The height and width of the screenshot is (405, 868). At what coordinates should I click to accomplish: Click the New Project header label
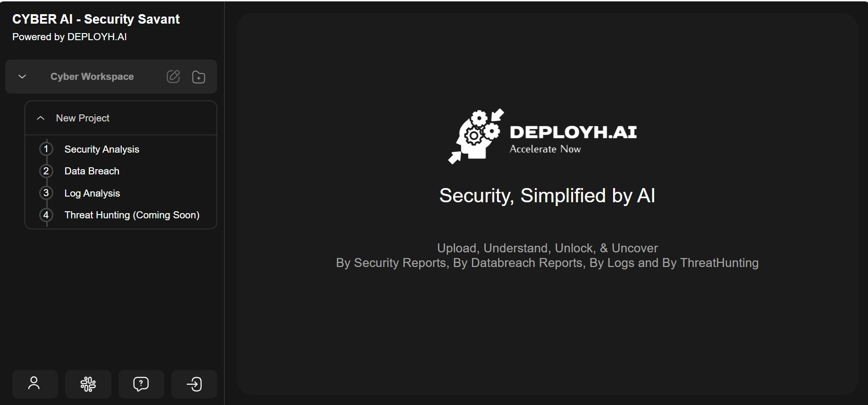[x=83, y=118]
